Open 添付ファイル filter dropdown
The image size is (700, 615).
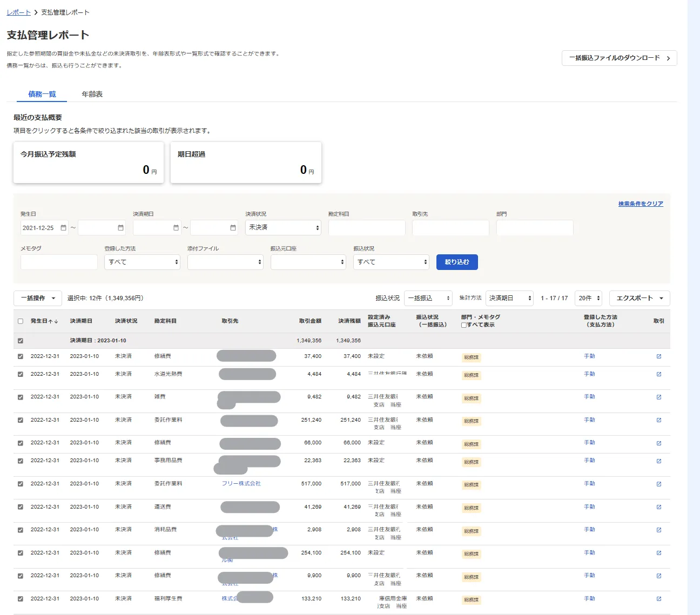[x=225, y=262]
